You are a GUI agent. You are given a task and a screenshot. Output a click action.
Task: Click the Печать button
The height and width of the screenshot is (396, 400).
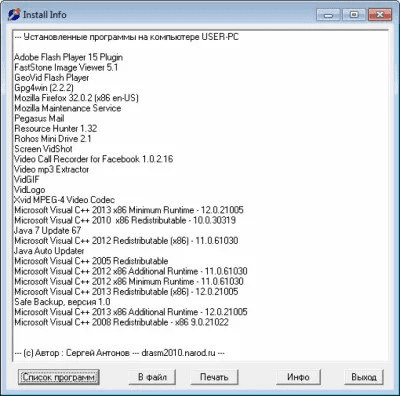click(x=214, y=377)
